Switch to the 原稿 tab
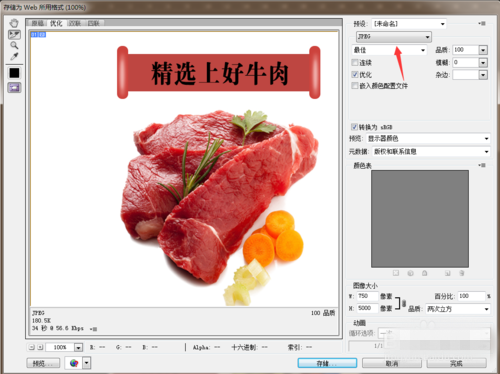This screenshot has height=374, width=500. (x=38, y=23)
